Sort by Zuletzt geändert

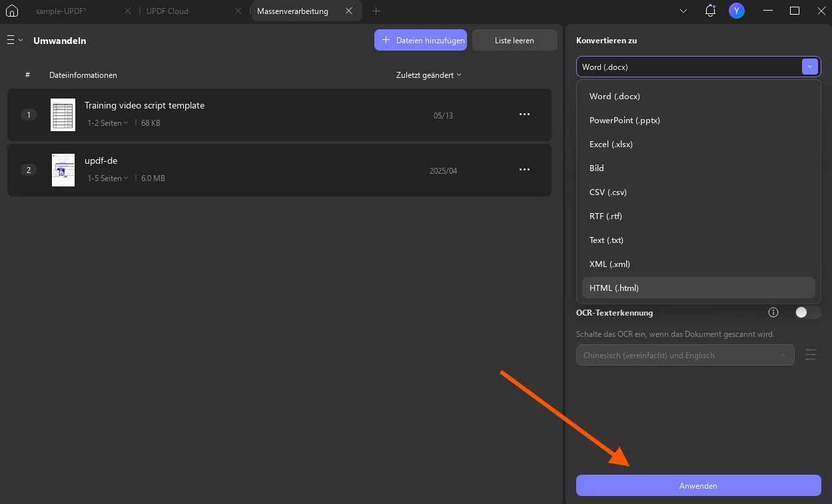coord(429,75)
